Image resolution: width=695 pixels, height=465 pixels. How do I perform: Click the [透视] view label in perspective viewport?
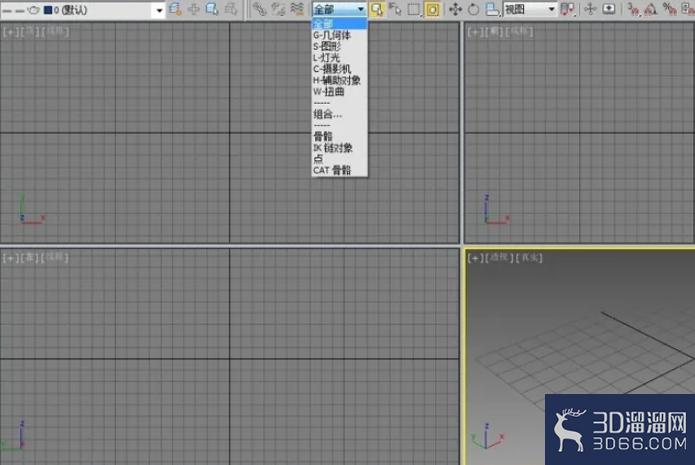click(500, 258)
